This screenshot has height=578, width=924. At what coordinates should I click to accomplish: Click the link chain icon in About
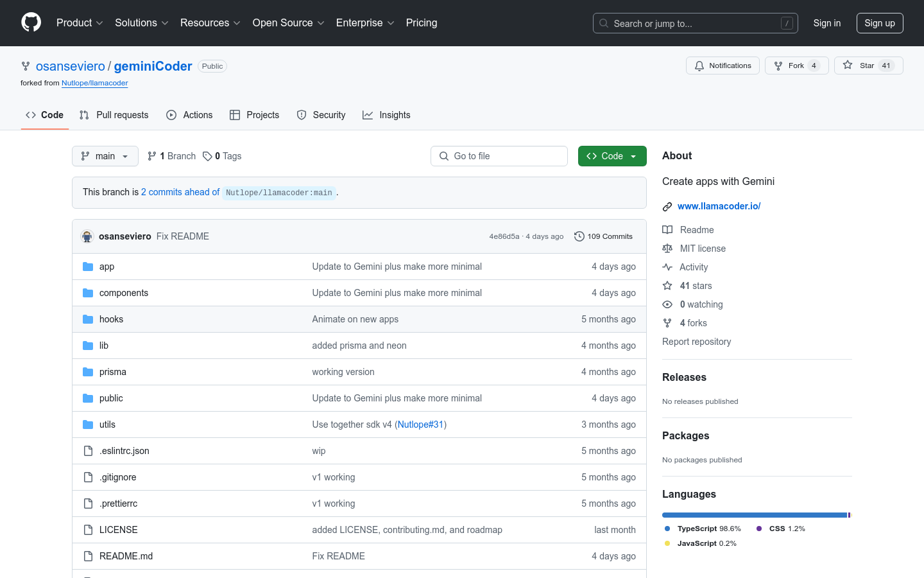[667, 207]
